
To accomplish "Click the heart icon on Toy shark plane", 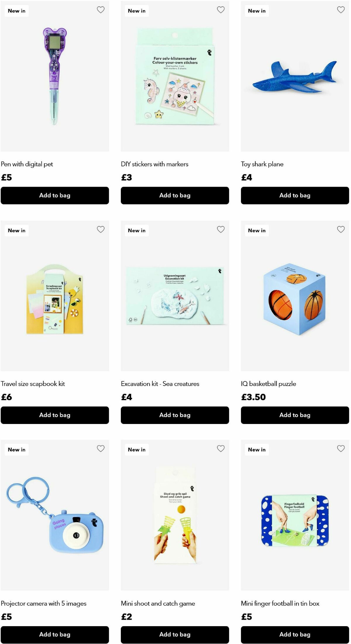I will coord(340,10).
